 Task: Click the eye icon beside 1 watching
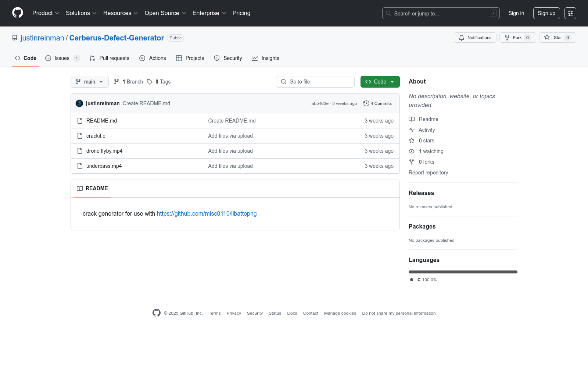412,151
